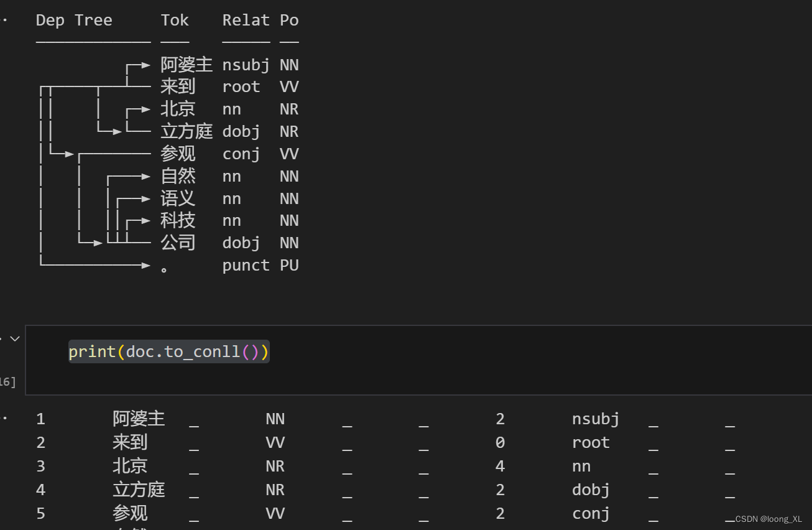Click token 来到 in the dependency tree table

(x=178, y=86)
